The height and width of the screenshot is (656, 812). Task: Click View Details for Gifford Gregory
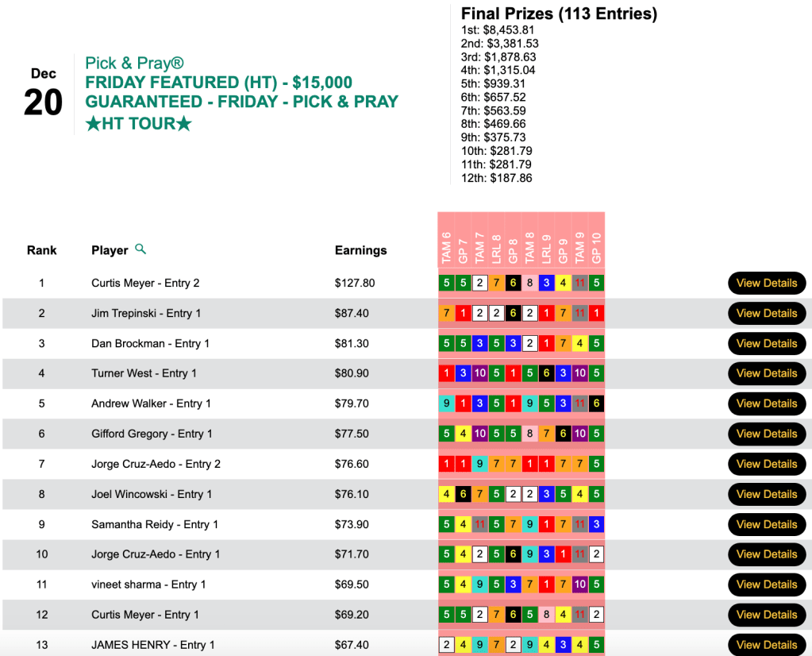(766, 434)
